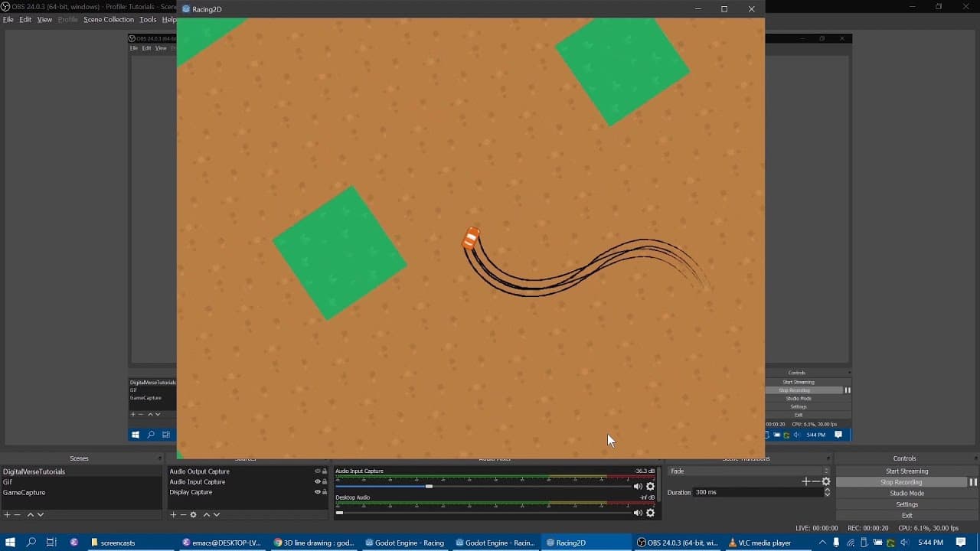Image resolution: width=980 pixels, height=551 pixels.
Task: Toggle lock on Audio Output Capture source
Action: click(325, 471)
